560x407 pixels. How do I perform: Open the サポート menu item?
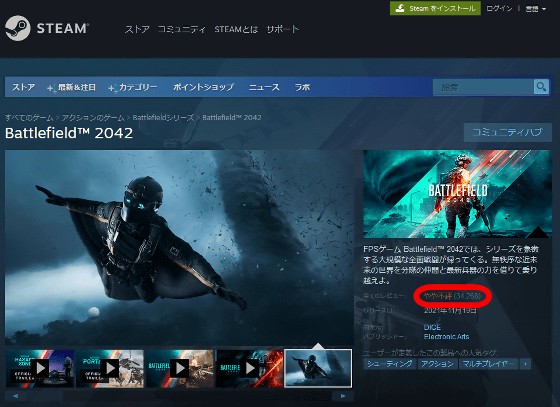click(282, 29)
